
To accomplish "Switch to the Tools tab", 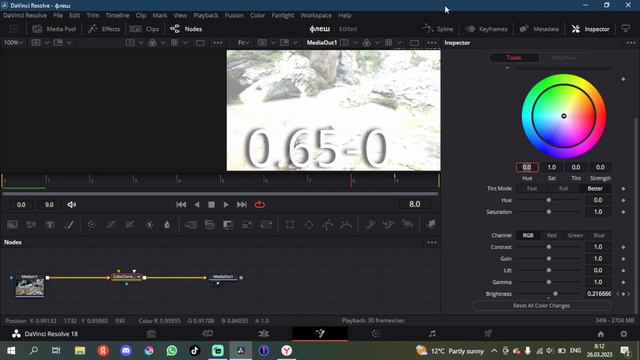I will click(514, 58).
